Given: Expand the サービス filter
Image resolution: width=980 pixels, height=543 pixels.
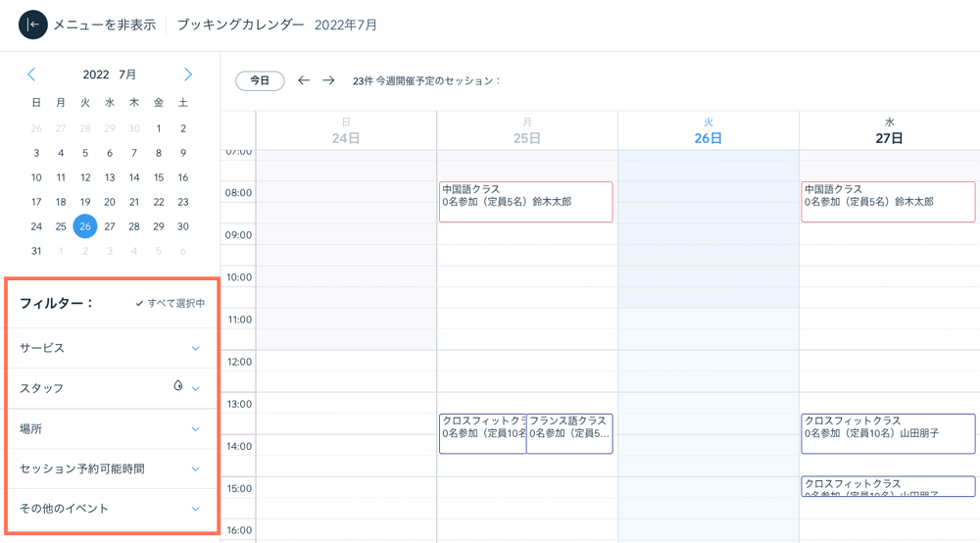Looking at the screenshot, I should (x=195, y=348).
